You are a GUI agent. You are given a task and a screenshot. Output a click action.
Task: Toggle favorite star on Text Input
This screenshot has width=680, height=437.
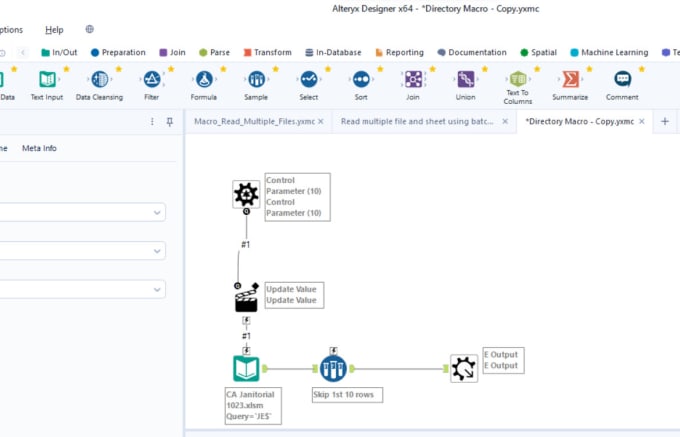point(66,69)
